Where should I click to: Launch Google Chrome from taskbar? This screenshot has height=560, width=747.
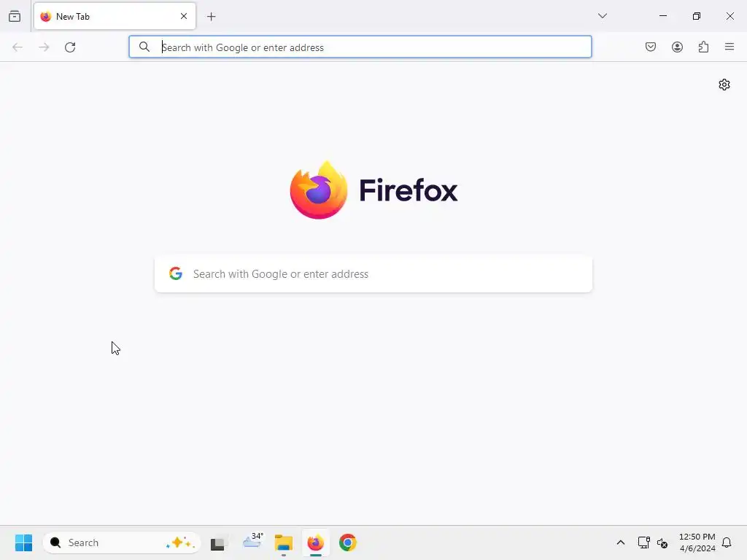point(348,542)
